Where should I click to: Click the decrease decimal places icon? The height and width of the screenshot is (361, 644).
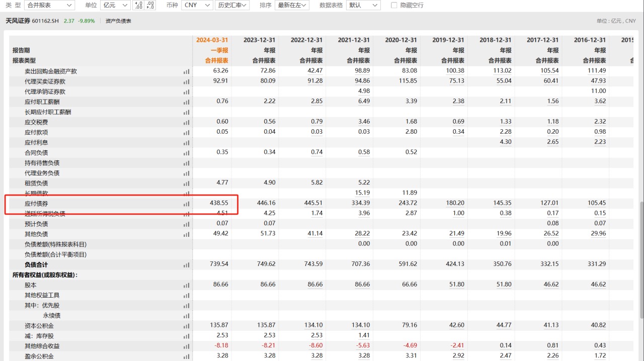click(x=150, y=5)
